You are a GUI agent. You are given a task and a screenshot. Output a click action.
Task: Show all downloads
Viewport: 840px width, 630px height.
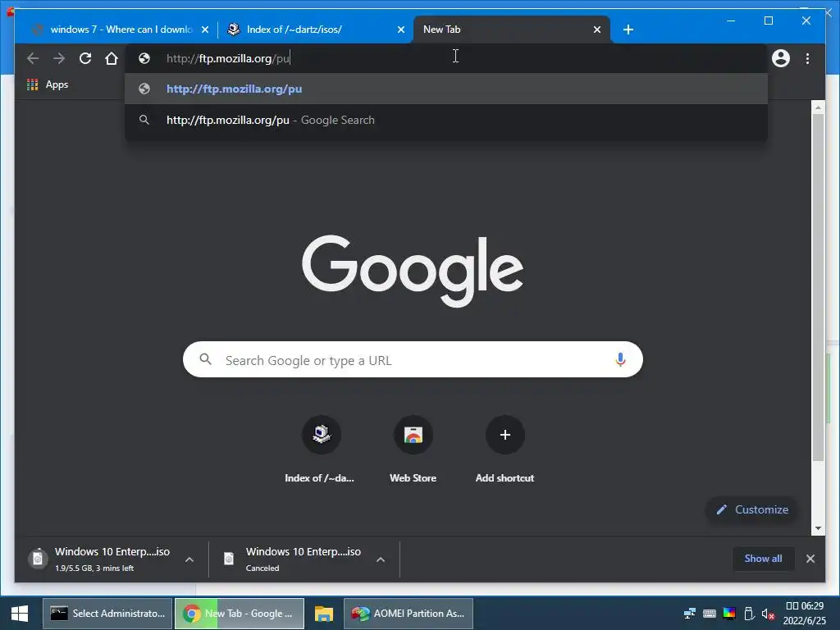pyautogui.click(x=763, y=558)
